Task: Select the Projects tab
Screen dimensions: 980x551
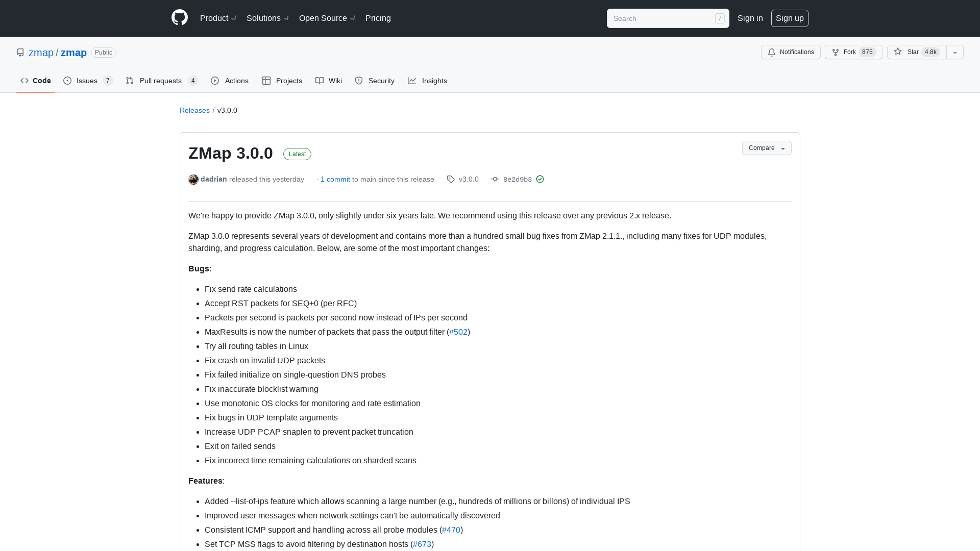Action: click(282, 81)
